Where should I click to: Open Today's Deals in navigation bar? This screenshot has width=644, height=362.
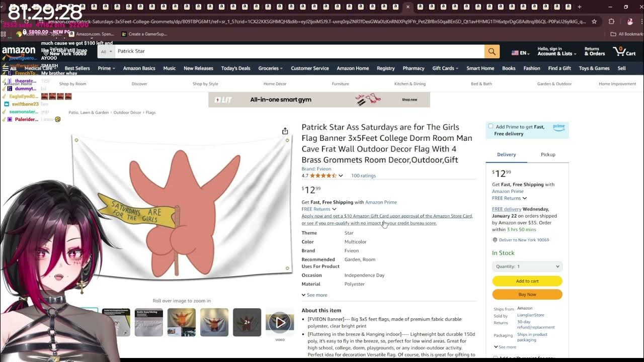tap(235, 68)
